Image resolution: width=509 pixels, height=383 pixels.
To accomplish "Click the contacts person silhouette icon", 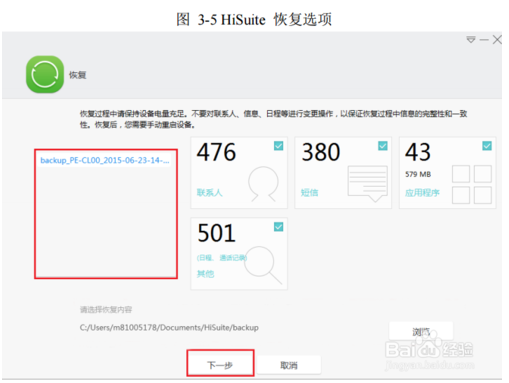I will (x=263, y=184).
